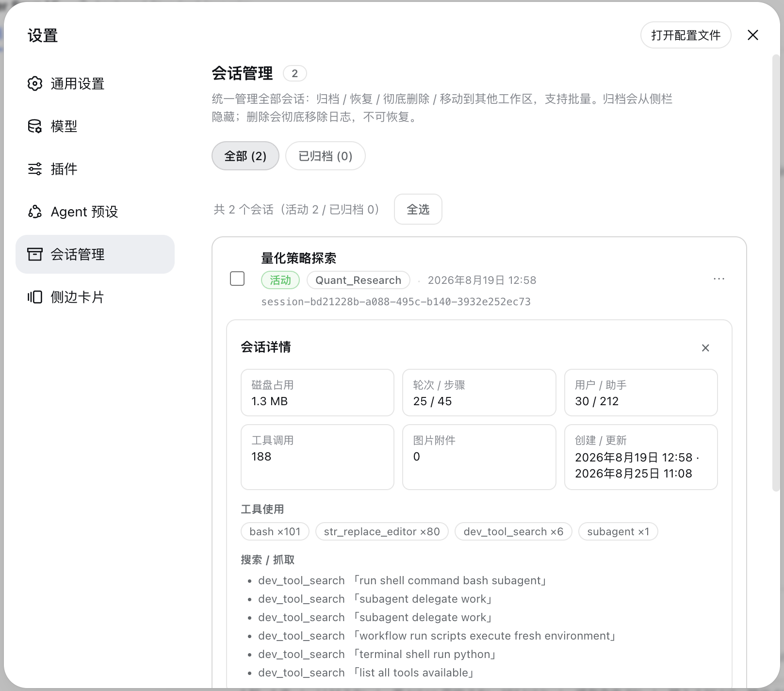784x691 pixels.
Task: Click the Model database icon
Action: coord(35,126)
